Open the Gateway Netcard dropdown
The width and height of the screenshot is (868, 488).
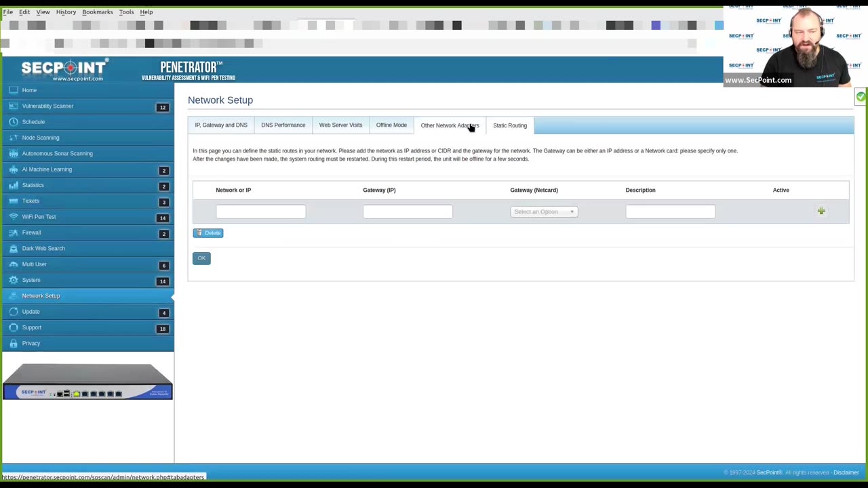544,211
